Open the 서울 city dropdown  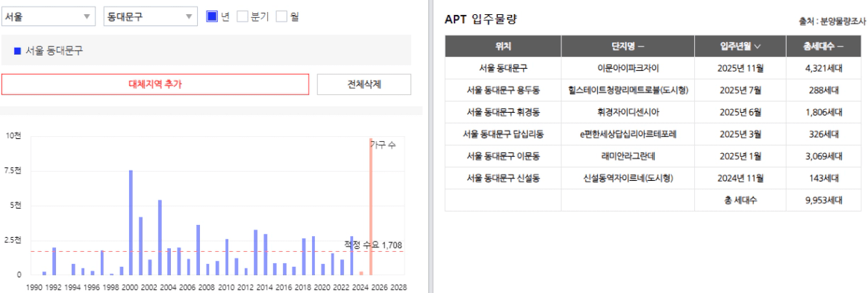48,16
